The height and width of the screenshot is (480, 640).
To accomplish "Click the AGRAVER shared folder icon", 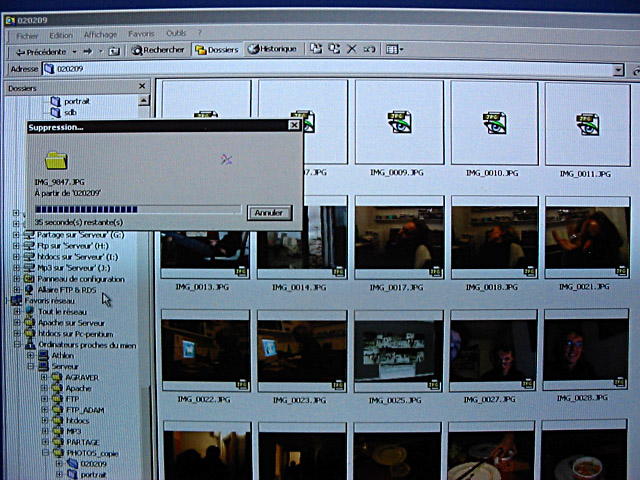I will point(56,377).
